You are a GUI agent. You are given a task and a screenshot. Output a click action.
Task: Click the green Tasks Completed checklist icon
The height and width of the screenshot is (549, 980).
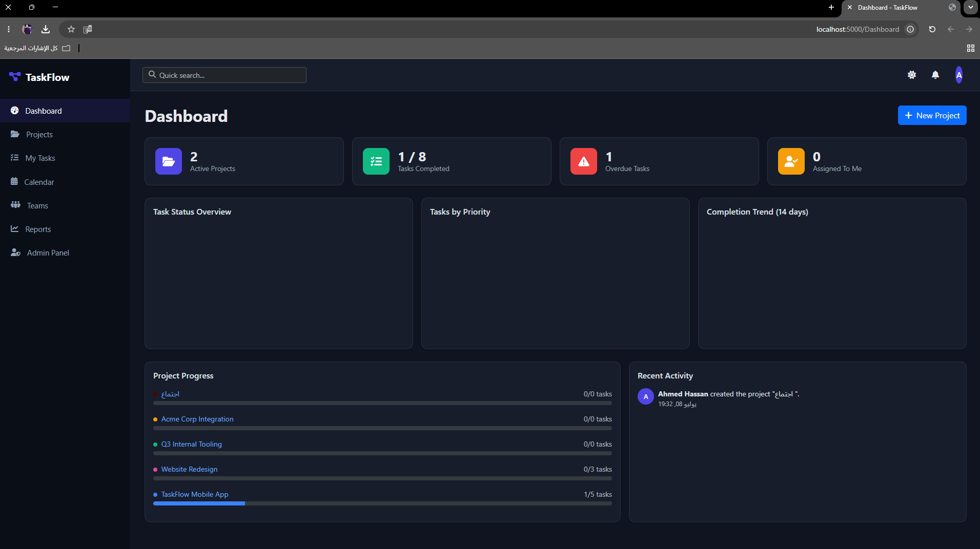click(x=376, y=161)
